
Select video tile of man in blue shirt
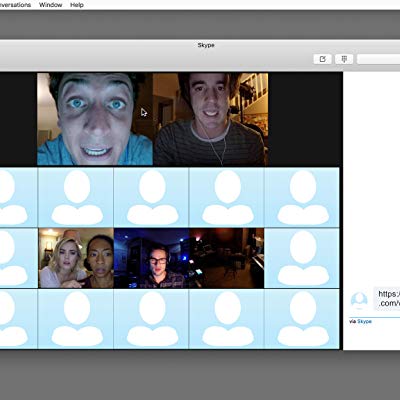95,119
